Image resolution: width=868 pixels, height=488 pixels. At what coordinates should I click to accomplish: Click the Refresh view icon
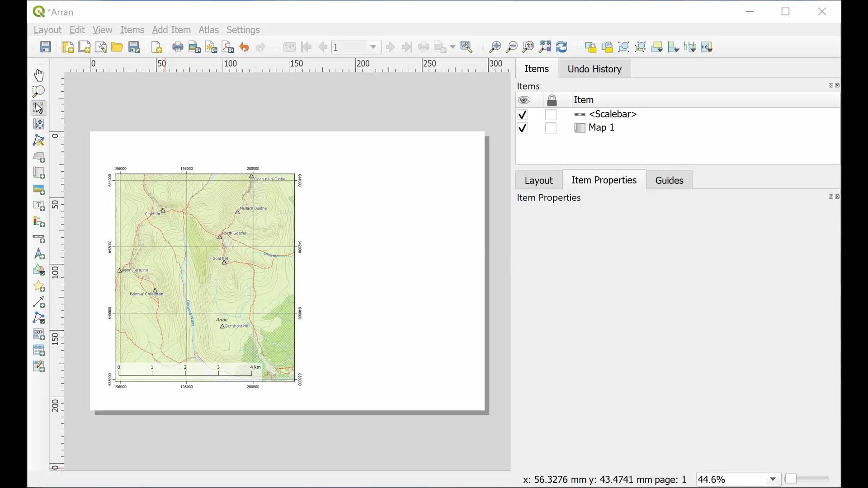[561, 47]
